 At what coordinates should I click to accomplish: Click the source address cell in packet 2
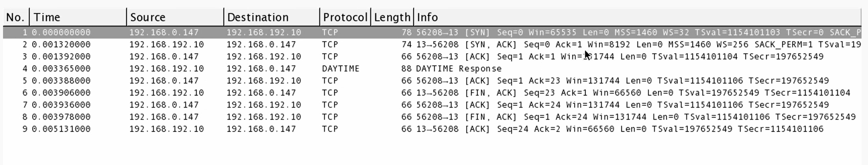coord(167,44)
